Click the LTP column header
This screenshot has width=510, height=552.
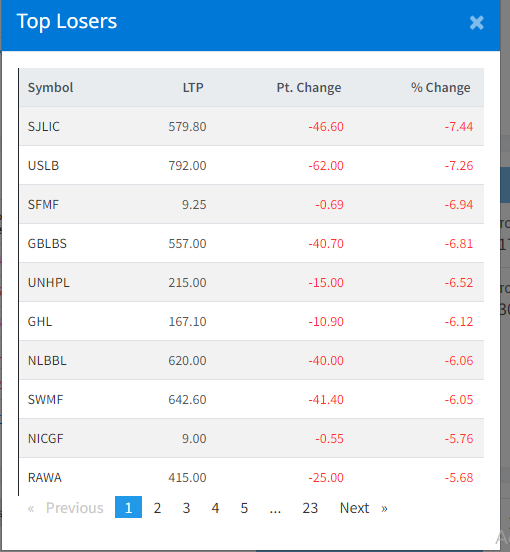tap(193, 87)
